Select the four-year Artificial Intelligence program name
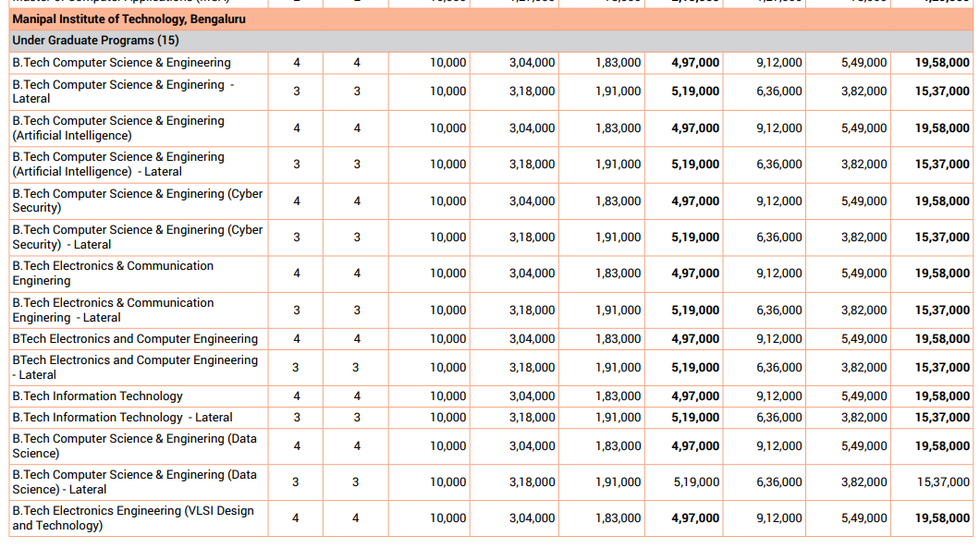Image resolution: width=980 pixels, height=560 pixels. click(x=118, y=128)
